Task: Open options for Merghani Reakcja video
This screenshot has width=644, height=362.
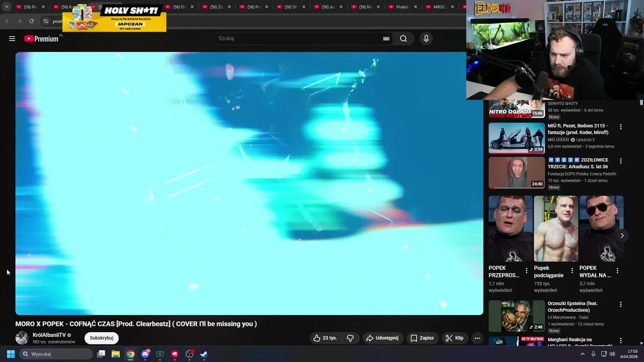Action: (620, 341)
